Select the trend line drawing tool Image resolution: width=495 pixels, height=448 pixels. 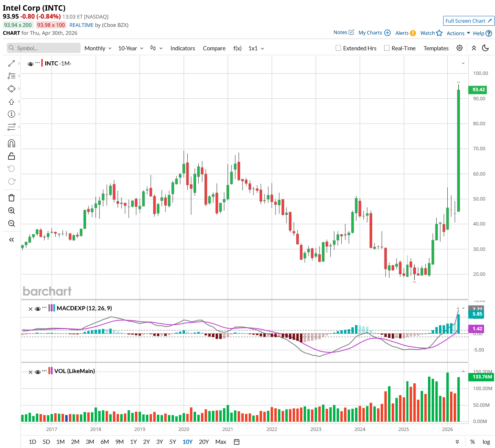(x=11, y=63)
